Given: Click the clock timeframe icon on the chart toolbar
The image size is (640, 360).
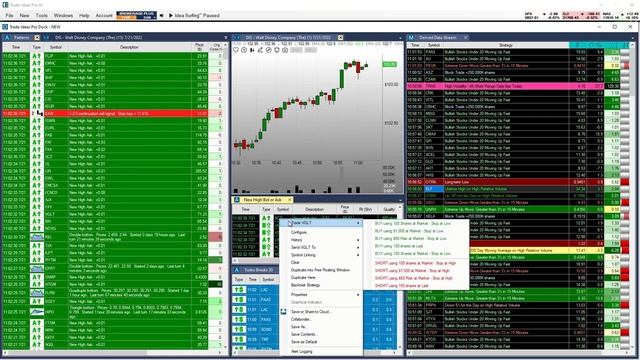Looking at the screenshot, I should tap(244, 50).
